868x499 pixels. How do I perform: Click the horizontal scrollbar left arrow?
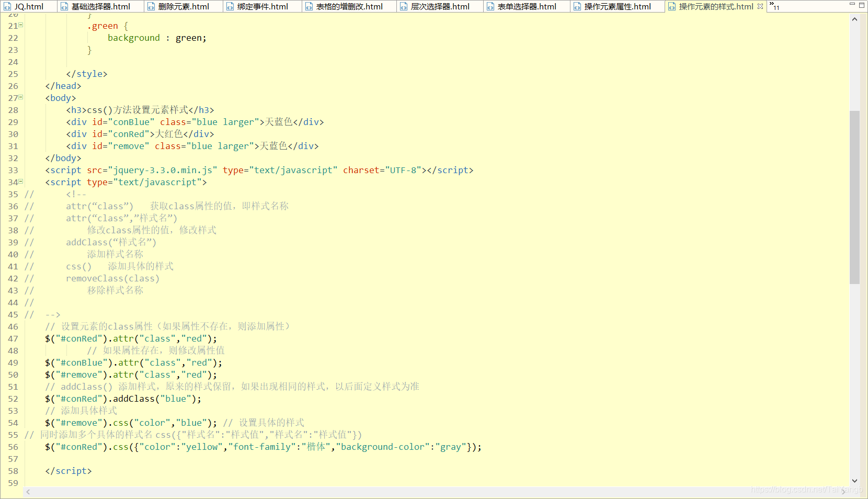28,492
